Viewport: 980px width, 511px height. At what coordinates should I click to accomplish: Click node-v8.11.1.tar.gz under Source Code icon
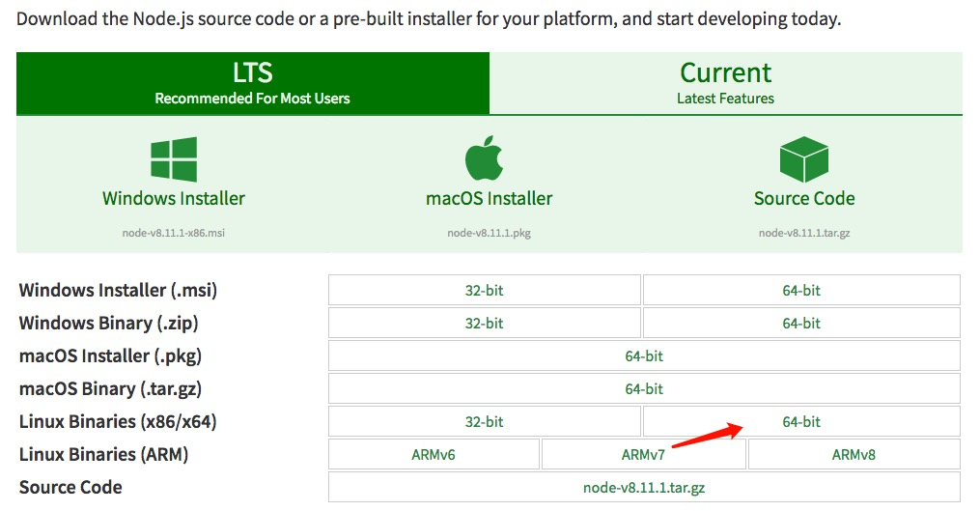[803, 233]
